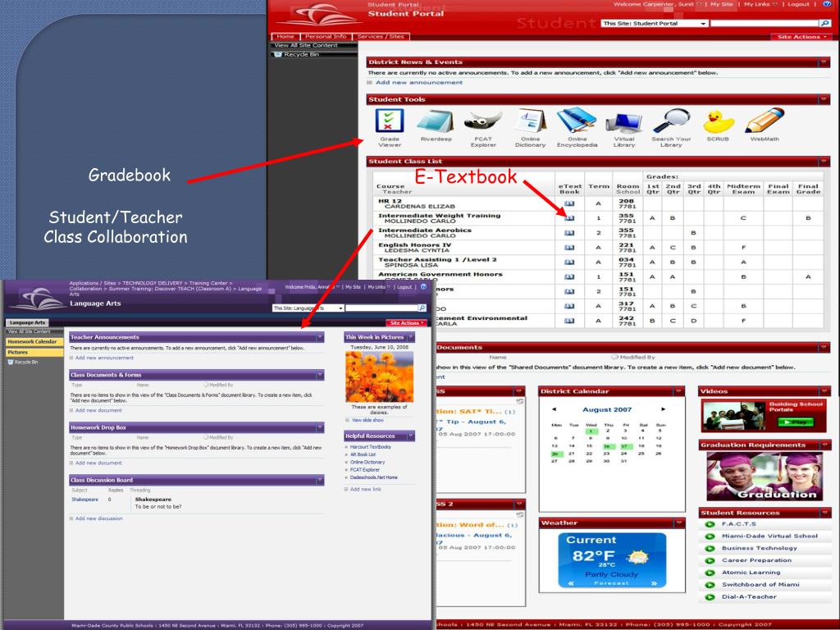Click the Student Portal search magnifier icon
This screenshot has height=630, width=840.
(825, 23)
